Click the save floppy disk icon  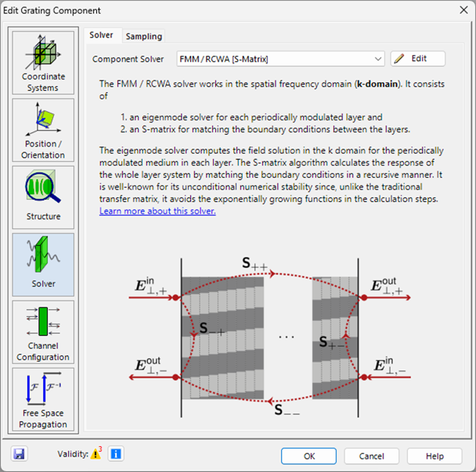coord(19,454)
